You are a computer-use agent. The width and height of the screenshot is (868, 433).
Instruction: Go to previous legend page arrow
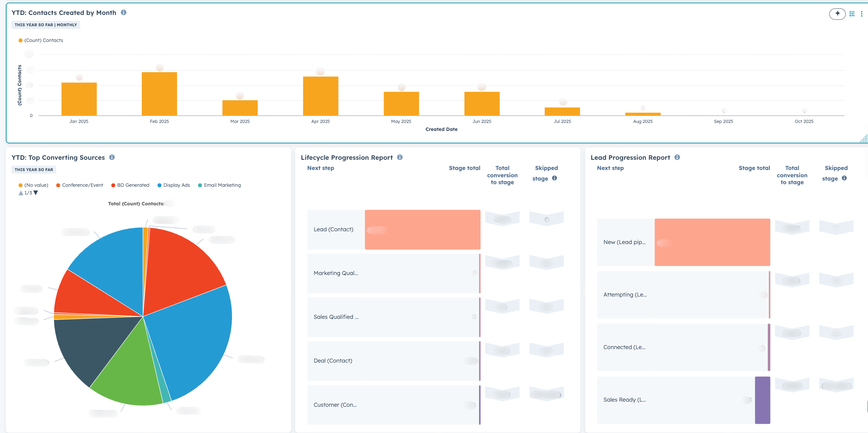point(21,193)
